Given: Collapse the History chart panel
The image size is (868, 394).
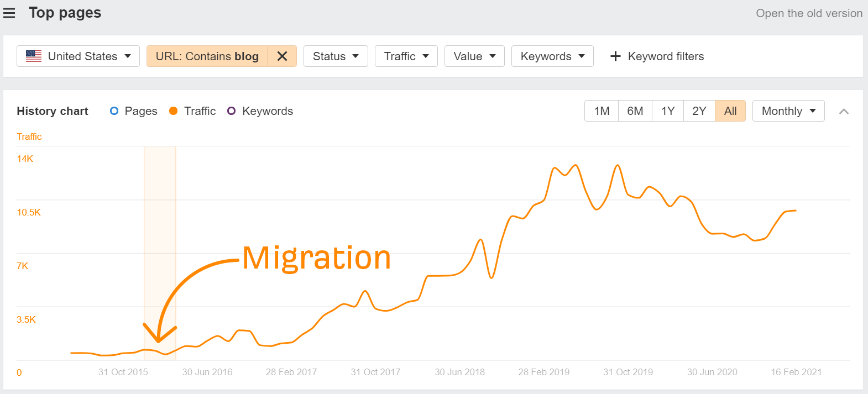Looking at the screenshot, I should point(844,112).
